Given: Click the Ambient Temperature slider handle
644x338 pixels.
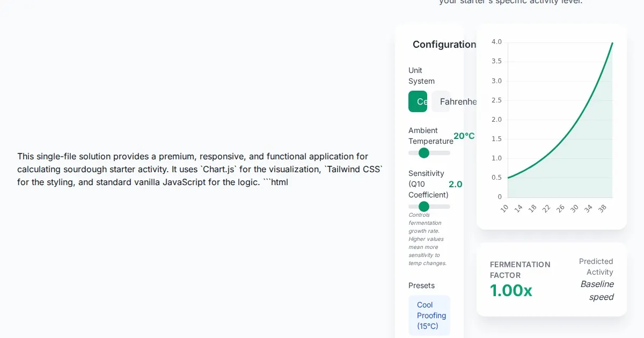Looking at the screenshot, I should point(424,153).
